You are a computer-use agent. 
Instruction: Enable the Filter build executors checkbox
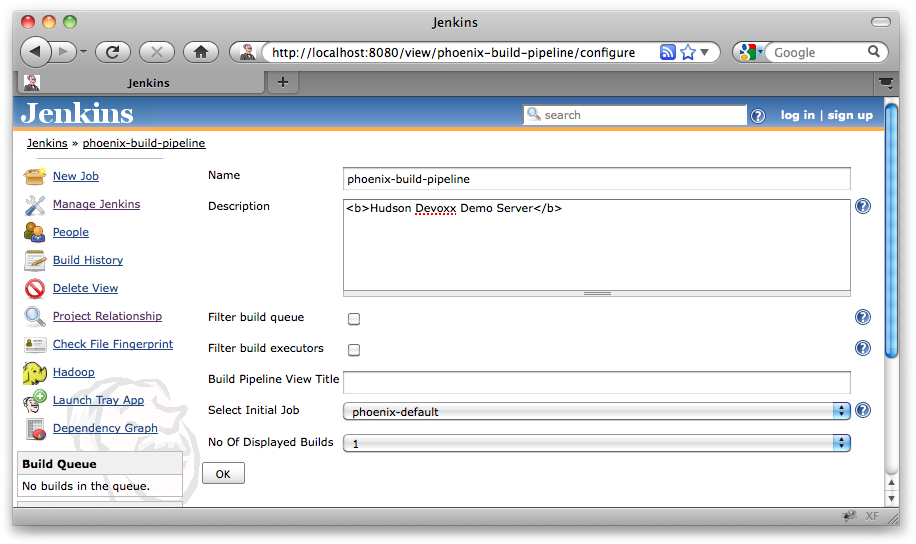(x=354, y=350)
